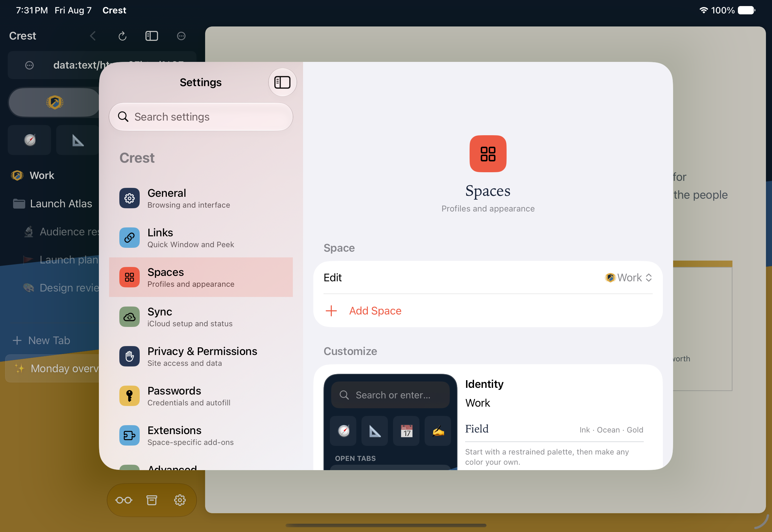Click the set-square icon in Identity preview
The height and width of the screenshot is (532, 772).
(375, 431)
